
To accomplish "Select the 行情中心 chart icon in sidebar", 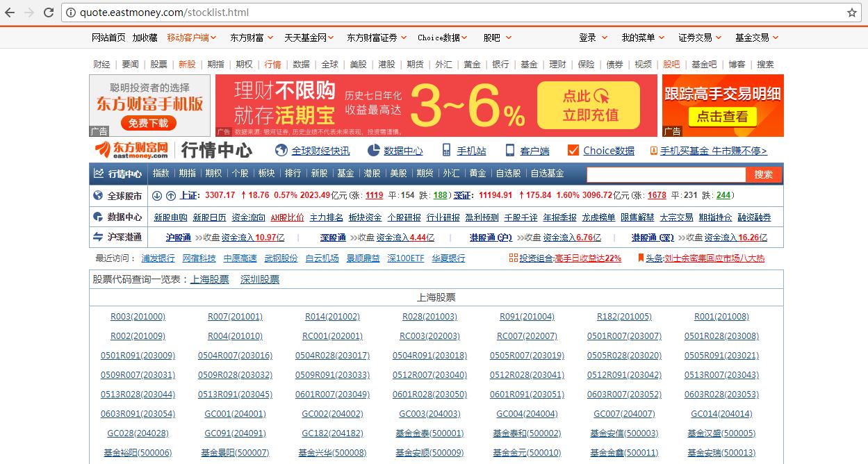I will [x=98, y=174].
